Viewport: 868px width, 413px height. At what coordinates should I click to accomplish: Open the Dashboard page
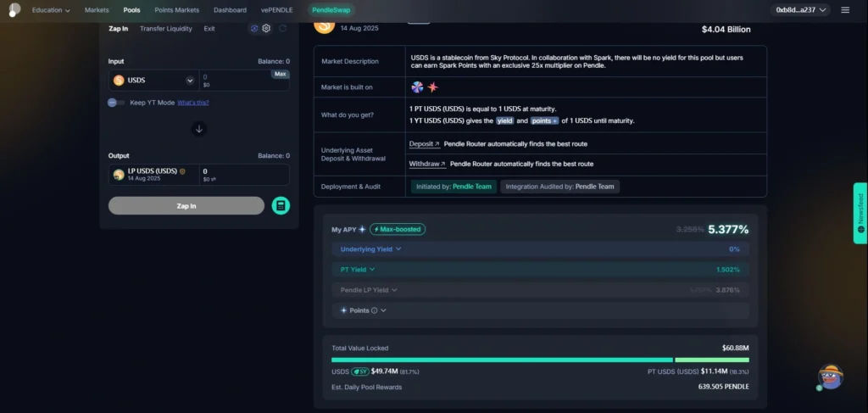231,10
